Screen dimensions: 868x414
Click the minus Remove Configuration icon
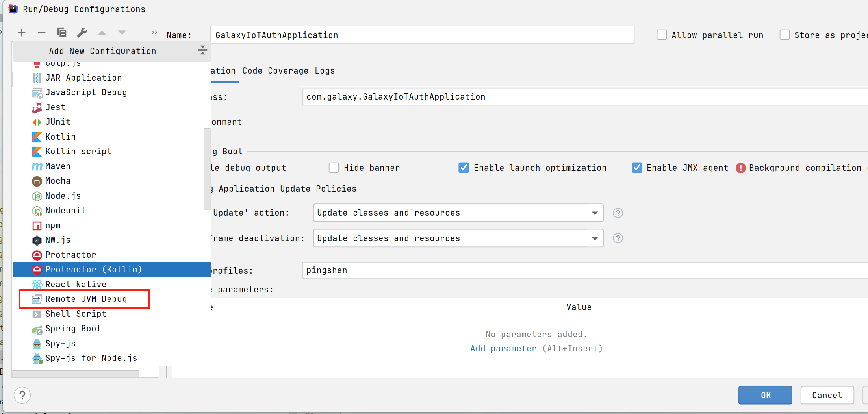pyautogui.click(x=42, y=33)
